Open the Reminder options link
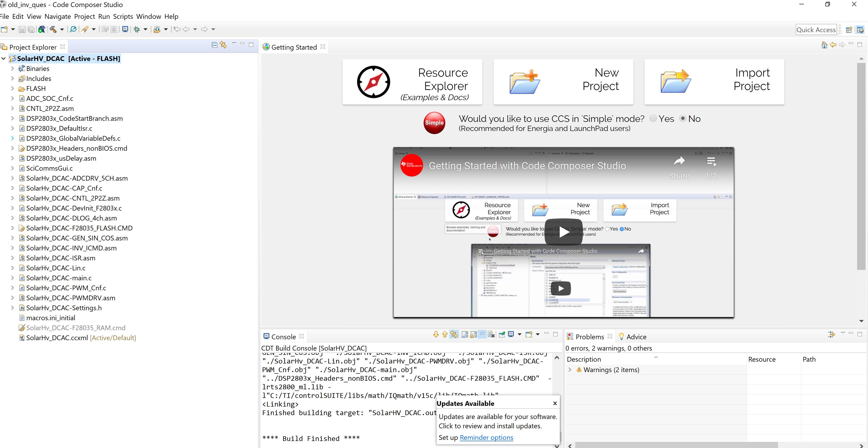The width and height of the screenshot is (868, 448). coord(486,437)
